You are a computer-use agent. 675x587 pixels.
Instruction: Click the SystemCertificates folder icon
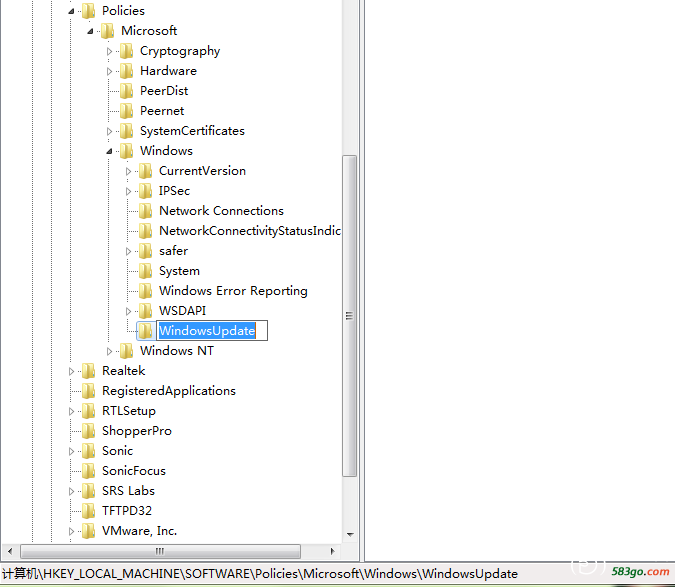(126, 131)
